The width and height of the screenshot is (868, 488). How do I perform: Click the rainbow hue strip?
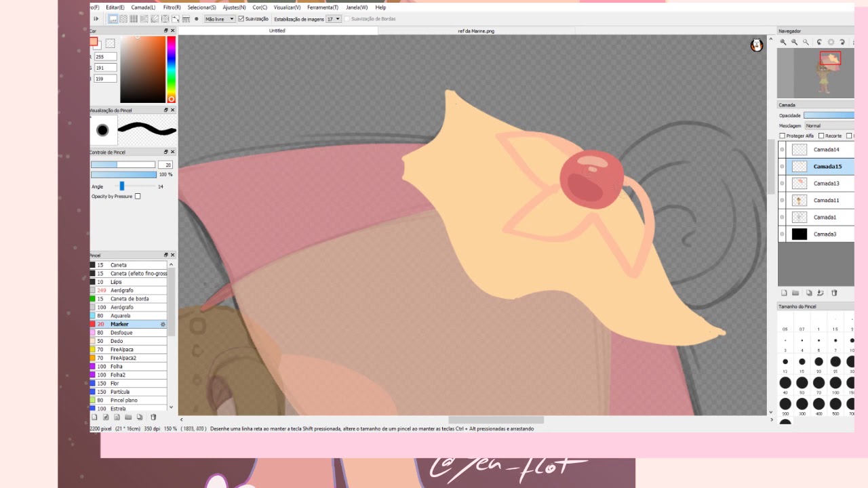pos(172,69)
